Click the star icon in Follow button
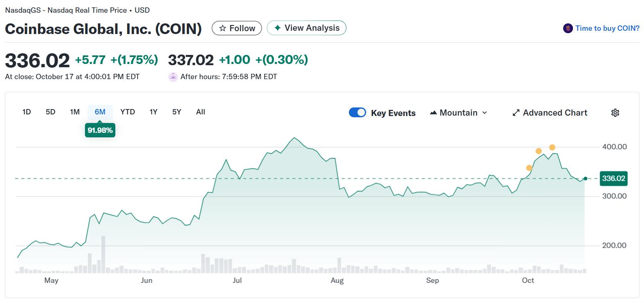Viewport: 644px width, 303px height. (x=222, y=28)
